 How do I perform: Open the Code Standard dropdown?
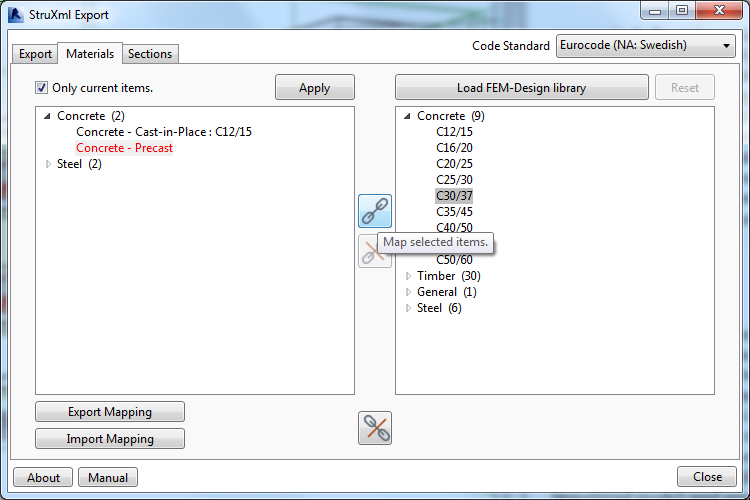click(x=646, y=46)
